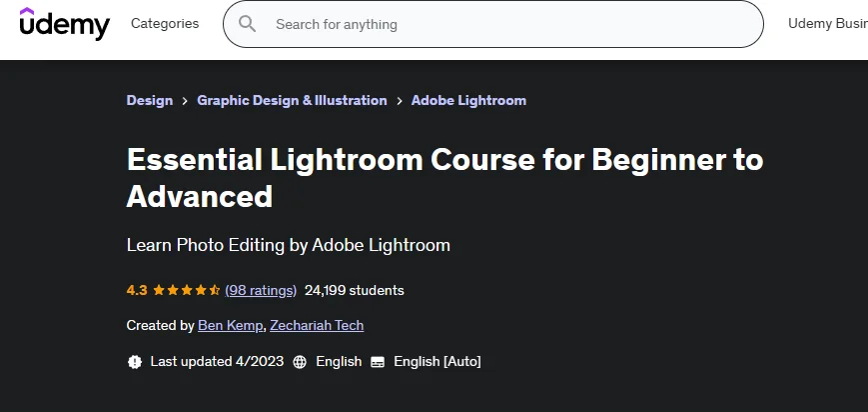Click 'Learn Photo Editing by Adobe Lightroom' subtitle

[289, 245]
